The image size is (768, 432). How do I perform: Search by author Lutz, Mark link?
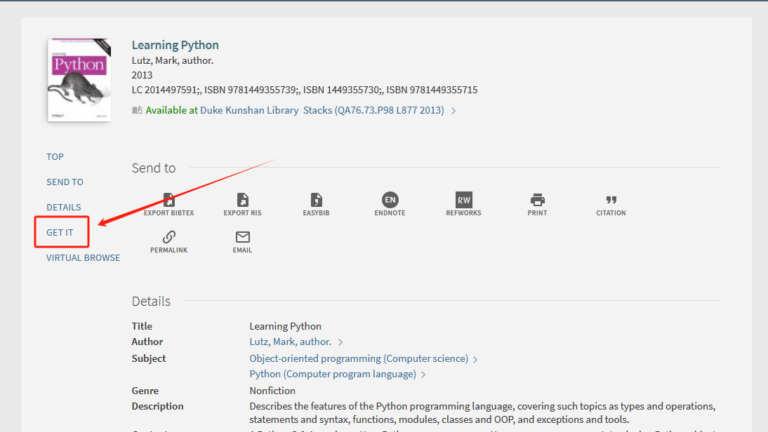[290, 342]
